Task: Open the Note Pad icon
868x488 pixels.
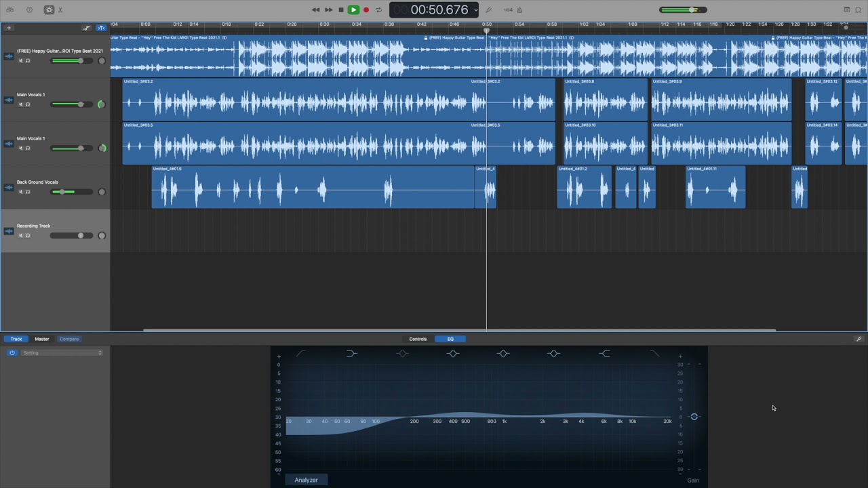Action: [x=847, y=9]
